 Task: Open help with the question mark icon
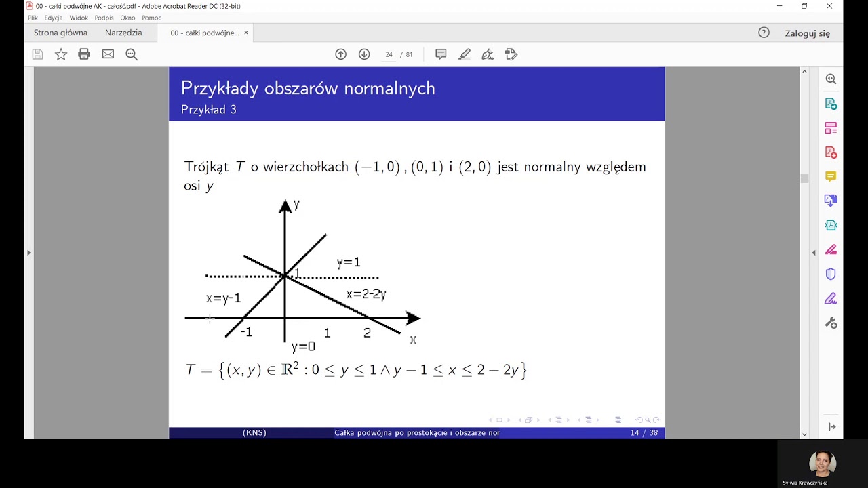[764, 33]
